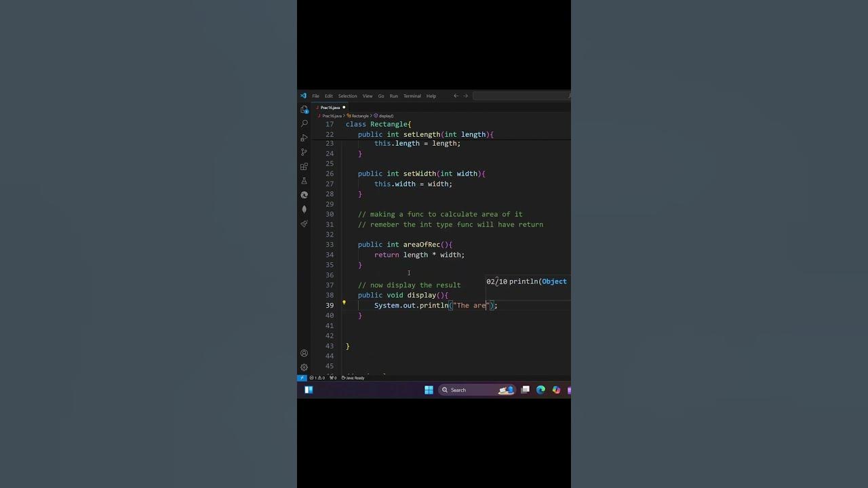
Task: Click the '// now display the result' comment
Action: tap(409, 285)
